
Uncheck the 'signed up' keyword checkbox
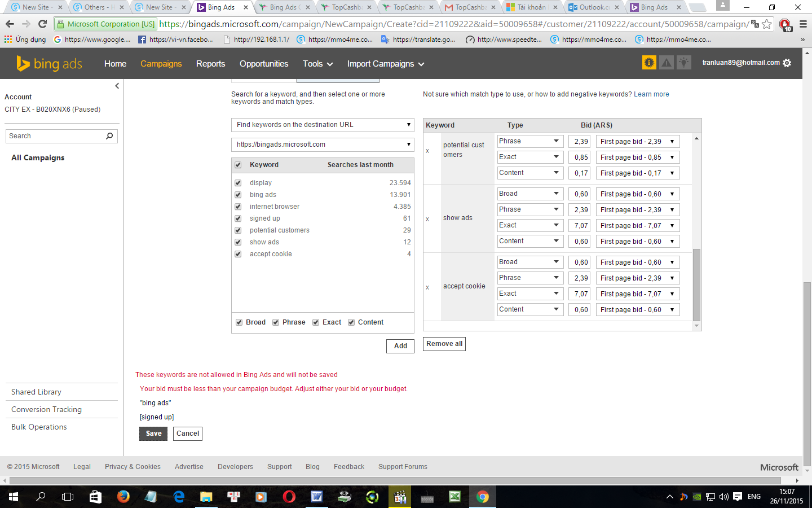coord(238,218)
